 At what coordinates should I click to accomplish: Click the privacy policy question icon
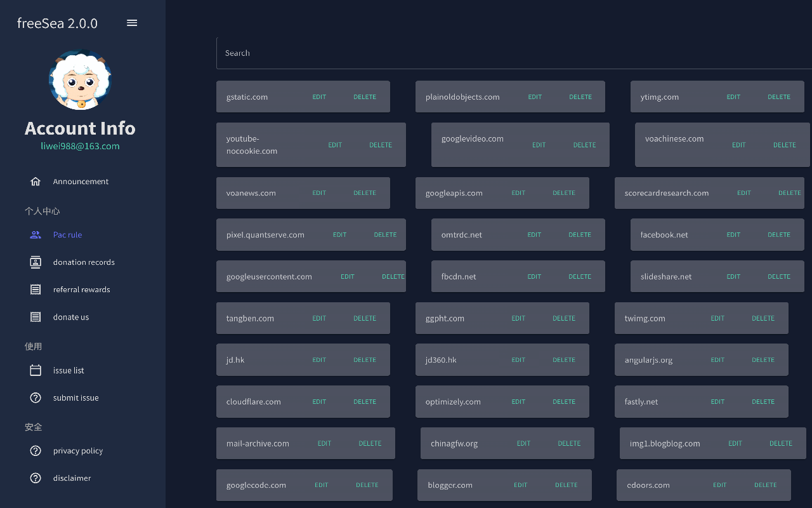click(x=36, y=451)
